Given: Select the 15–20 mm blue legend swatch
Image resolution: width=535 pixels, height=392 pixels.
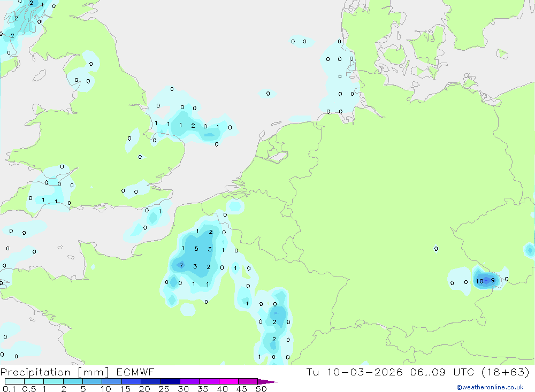Looking at the screenshot, I should [131, 381].
